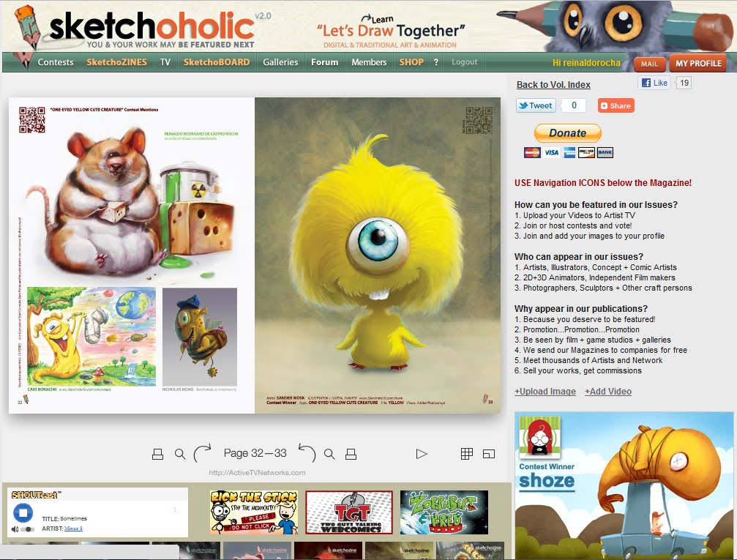The height and width of the screenshot is (560, 737).
Task: Open the Galleries menu item
Action: (x=280, y=62)
